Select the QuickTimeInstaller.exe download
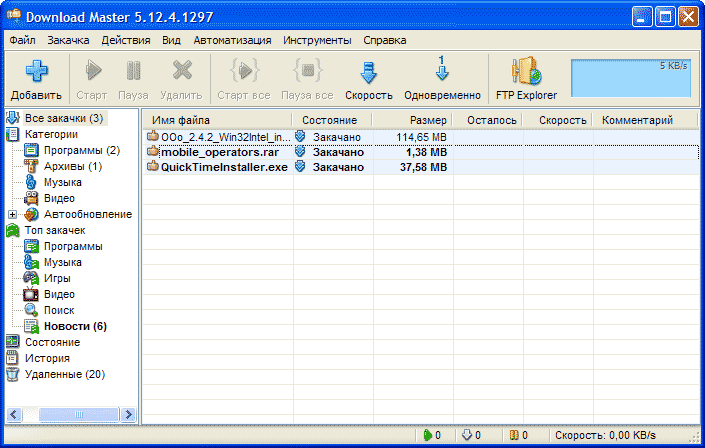 (224, 167)
